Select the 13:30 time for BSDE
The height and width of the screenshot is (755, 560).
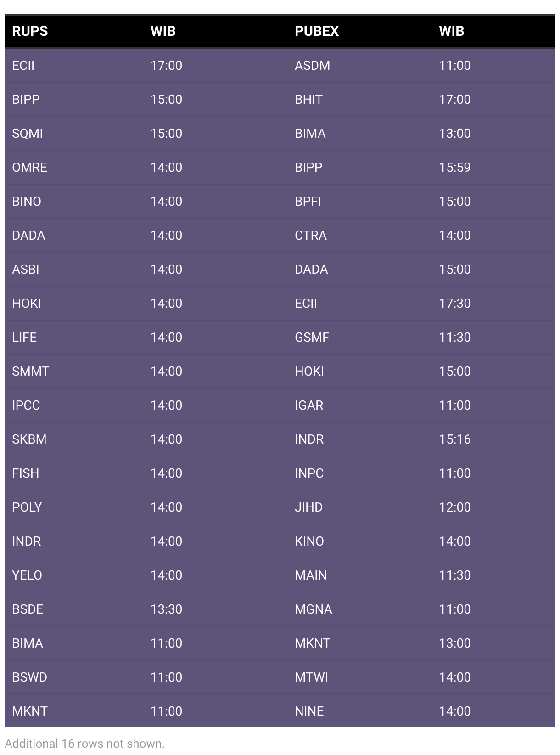click(166, 609)
